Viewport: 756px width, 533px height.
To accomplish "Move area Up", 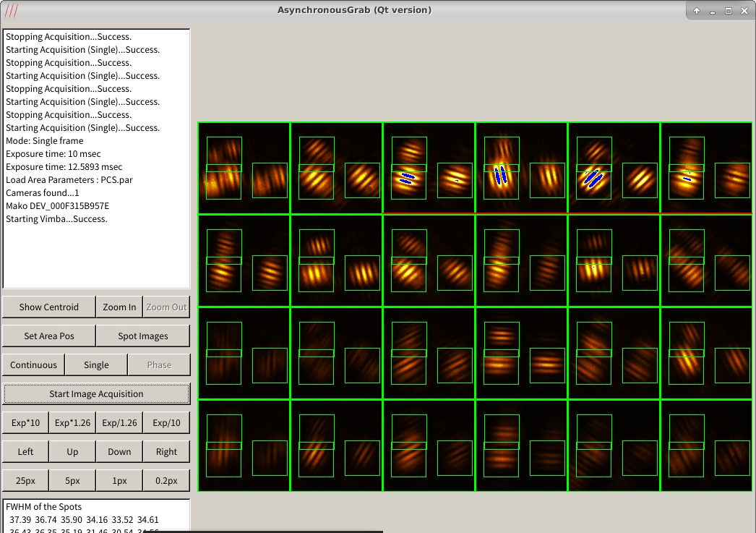I will (72, 452).
